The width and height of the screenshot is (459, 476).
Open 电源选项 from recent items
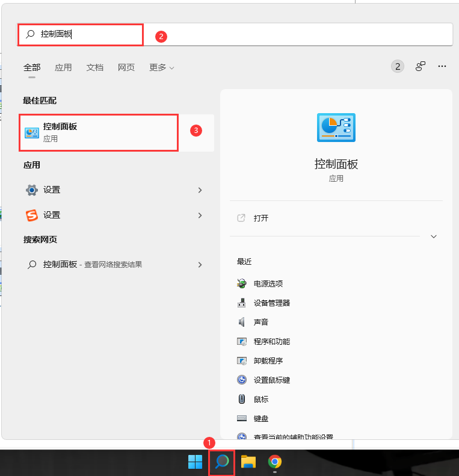click(268, 283)
